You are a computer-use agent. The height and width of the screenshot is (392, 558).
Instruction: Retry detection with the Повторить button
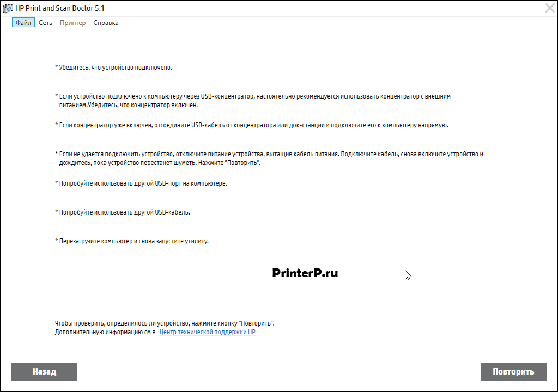pyautogui.click(x=513, y=372)
